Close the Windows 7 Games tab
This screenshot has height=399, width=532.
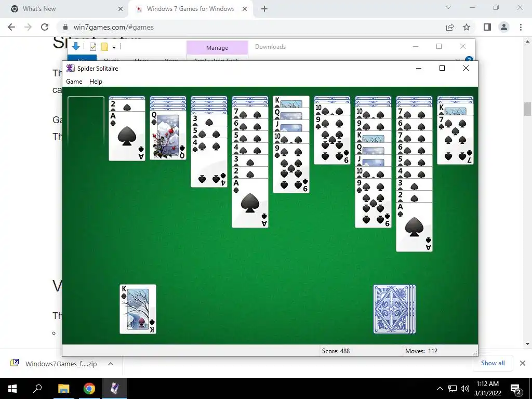click(x=245, y=9)
